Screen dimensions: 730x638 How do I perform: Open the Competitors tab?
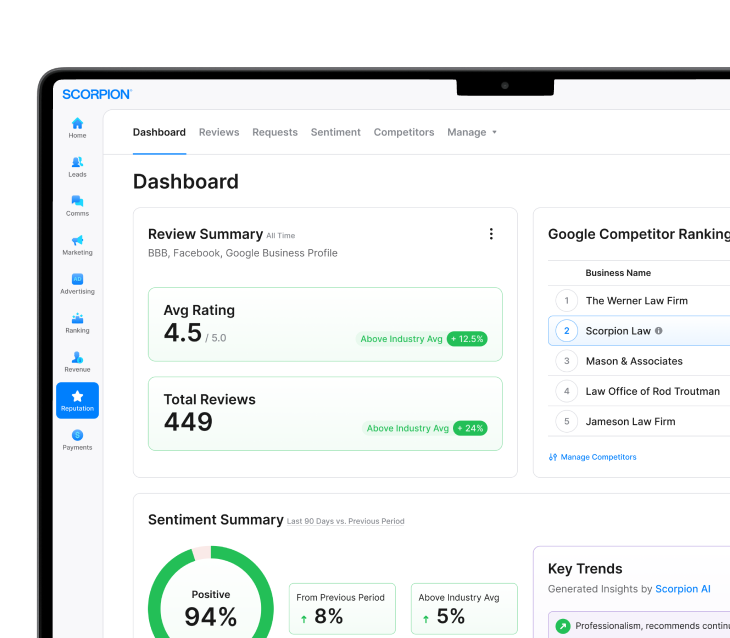[404, 132]
